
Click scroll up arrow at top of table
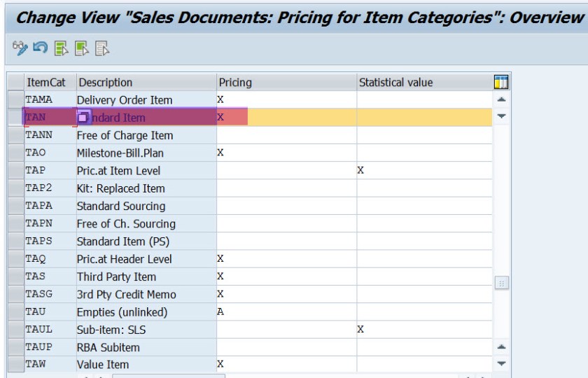(x=501, y=100)
